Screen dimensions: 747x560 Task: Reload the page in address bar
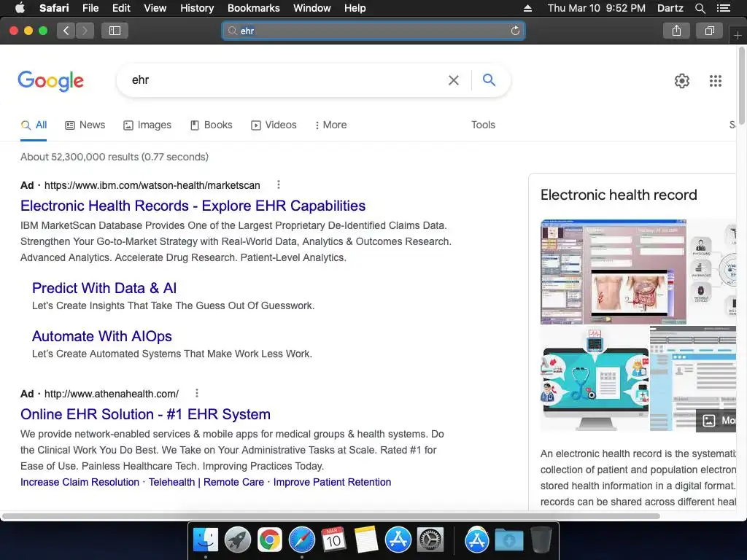(x=515, y=31)
